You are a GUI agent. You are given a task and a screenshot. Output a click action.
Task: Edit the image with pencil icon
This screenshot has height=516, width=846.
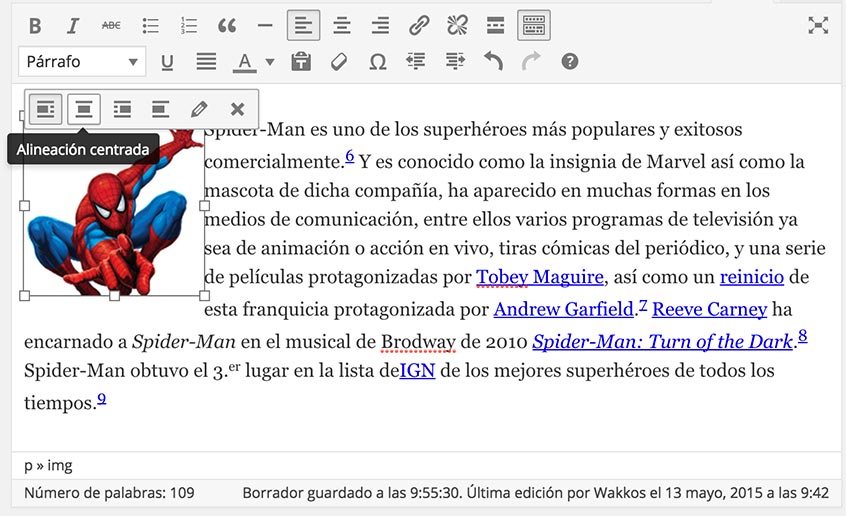click(199, 110)
